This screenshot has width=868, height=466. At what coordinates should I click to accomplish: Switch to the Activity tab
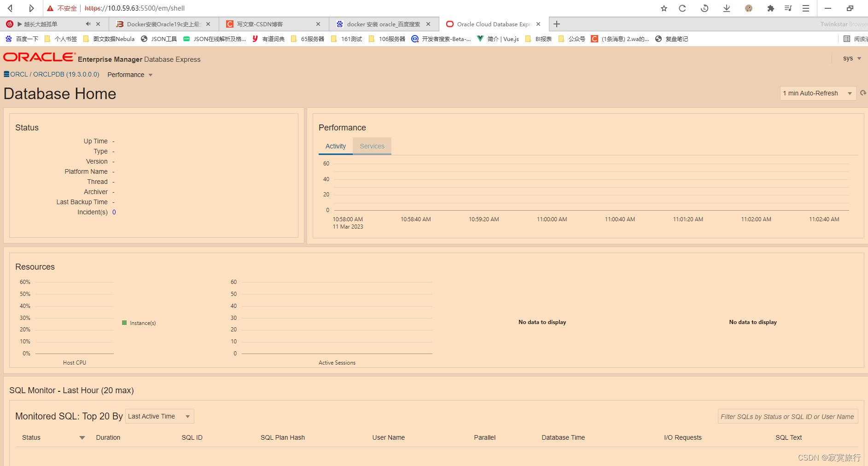[336, 146]
